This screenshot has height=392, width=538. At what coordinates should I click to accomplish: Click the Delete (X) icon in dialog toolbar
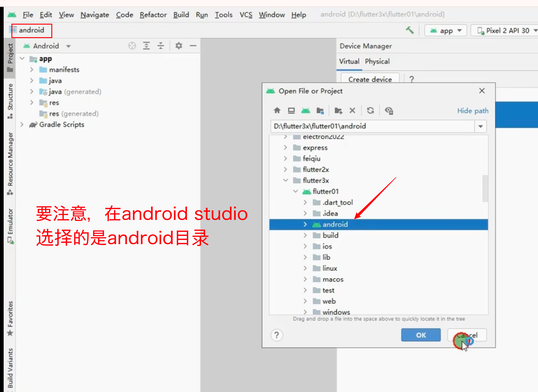[352, 111]
